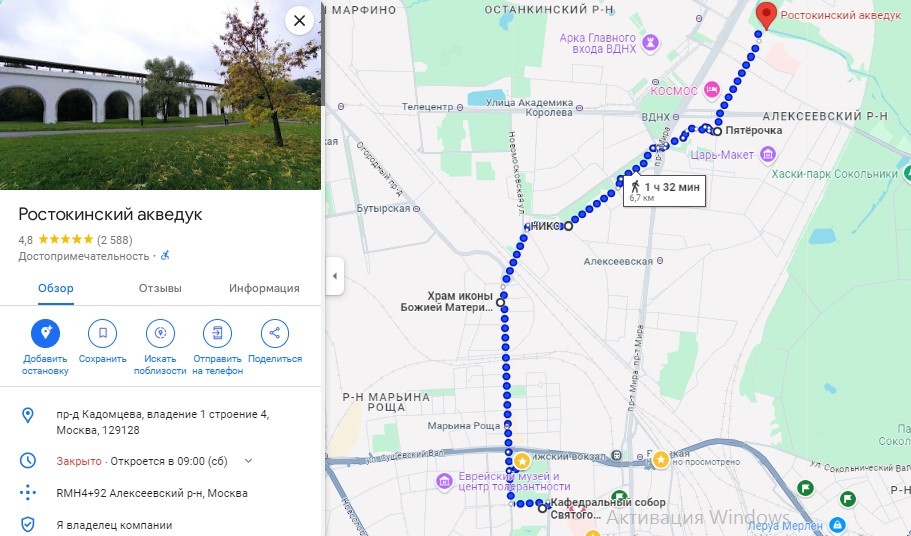Open the Информация tab
Screen dimensions: 911x536
point(264,288)
